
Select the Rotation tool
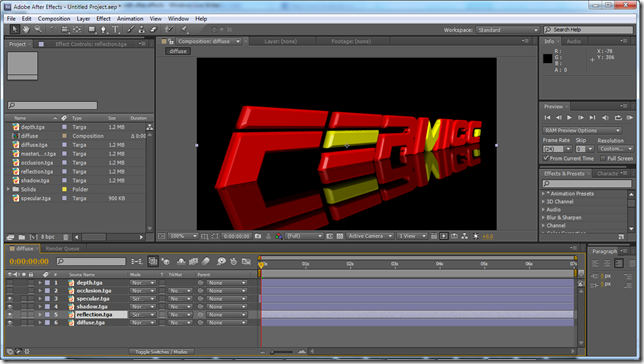point(53,30)
